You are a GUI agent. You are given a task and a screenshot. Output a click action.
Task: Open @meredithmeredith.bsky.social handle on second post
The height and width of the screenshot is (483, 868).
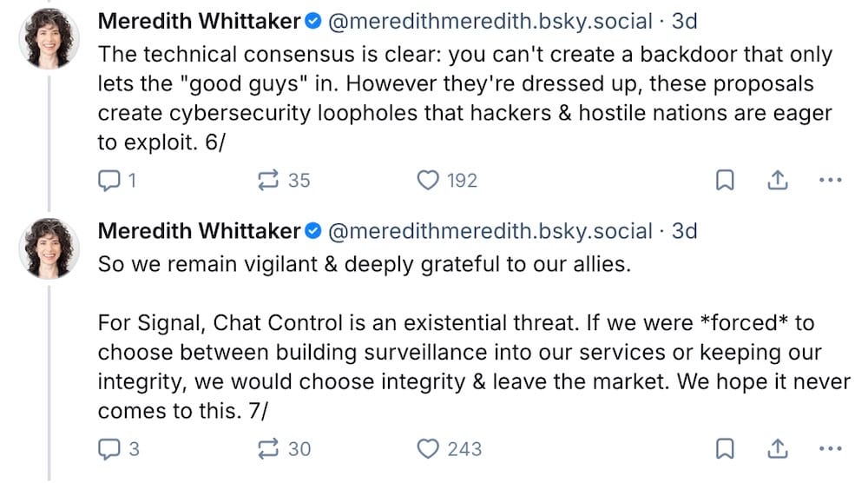(490, 231)
